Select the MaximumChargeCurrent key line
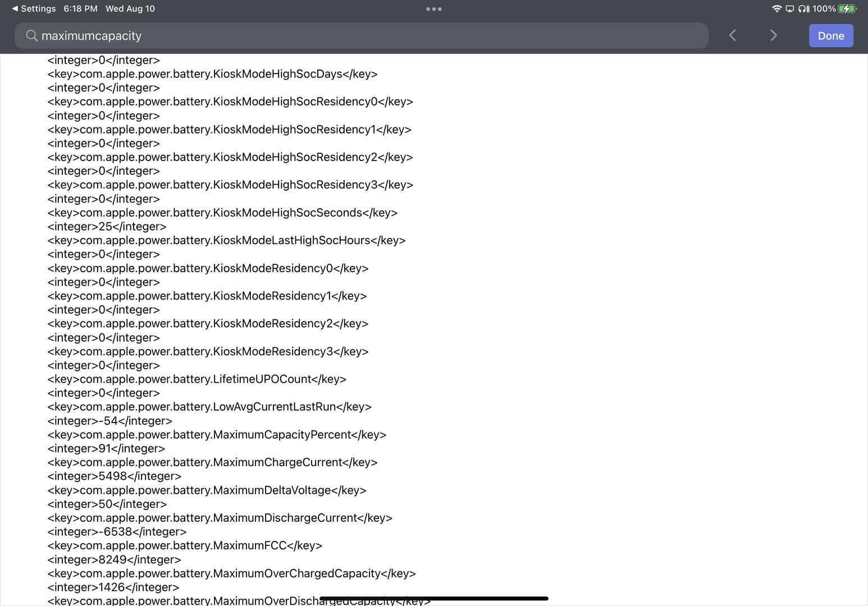868x606 pixels. pyautogui.click(x=212, y=462)
